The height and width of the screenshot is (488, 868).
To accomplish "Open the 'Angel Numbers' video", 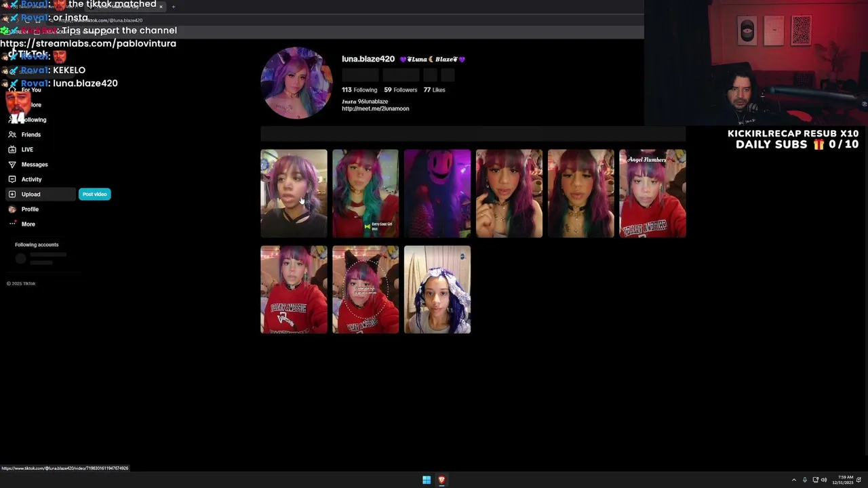I will (652, 194).
